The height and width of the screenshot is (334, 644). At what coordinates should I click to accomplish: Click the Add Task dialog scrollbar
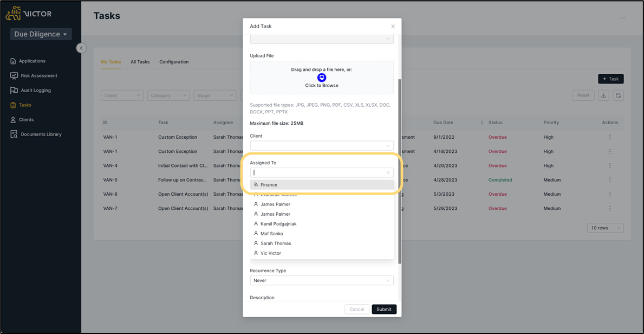400,171
